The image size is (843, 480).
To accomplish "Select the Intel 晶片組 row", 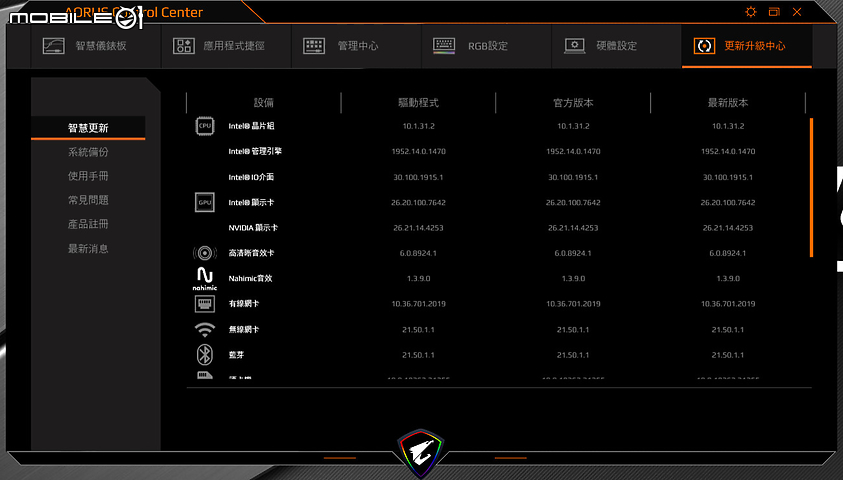I will pyautogui.click(x=251, y=126).
